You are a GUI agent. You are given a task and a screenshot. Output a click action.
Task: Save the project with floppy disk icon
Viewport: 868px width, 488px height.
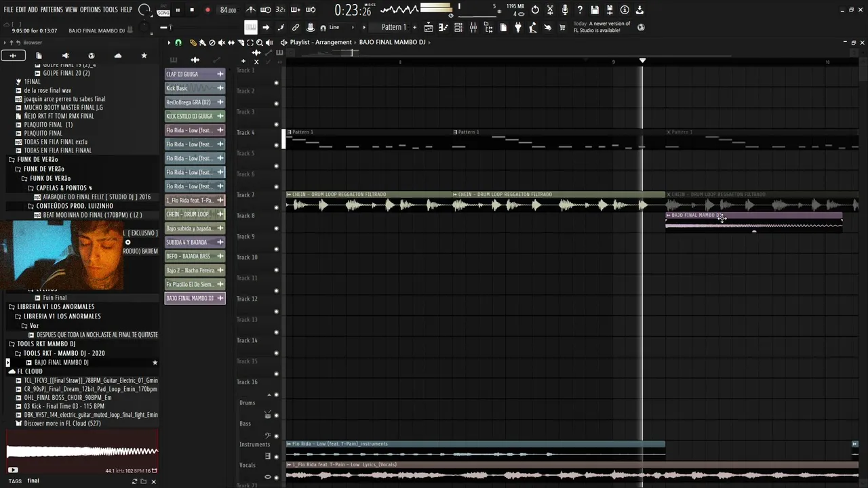coord(595,10)
